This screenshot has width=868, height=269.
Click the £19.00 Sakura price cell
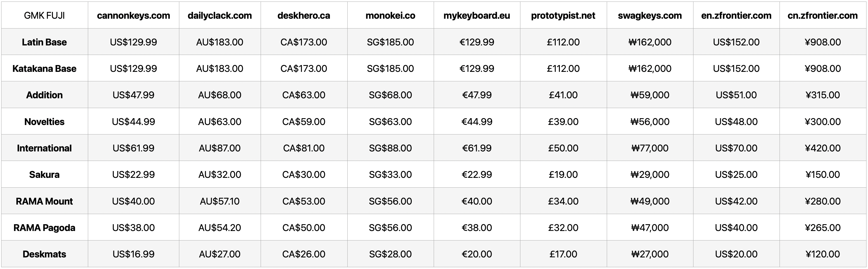(x=563, y=175)
